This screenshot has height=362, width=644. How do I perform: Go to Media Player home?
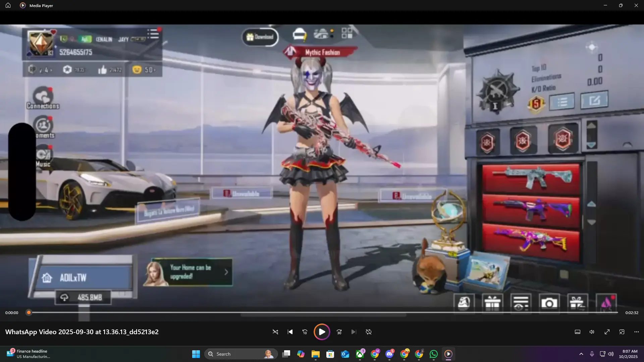[8, 5]
